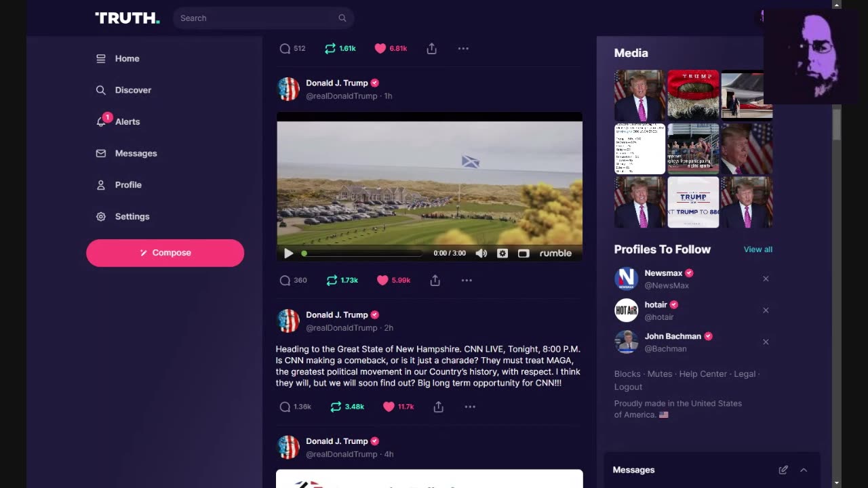Click the rumble logo on video
The image size is (868, 488).
click(555, 253)
